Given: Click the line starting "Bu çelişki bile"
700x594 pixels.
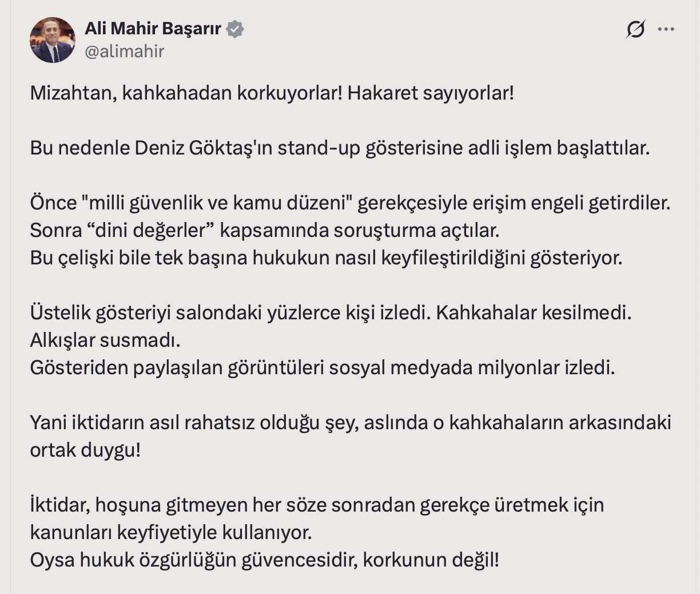Looking at the screenshot, I should 326,258.
